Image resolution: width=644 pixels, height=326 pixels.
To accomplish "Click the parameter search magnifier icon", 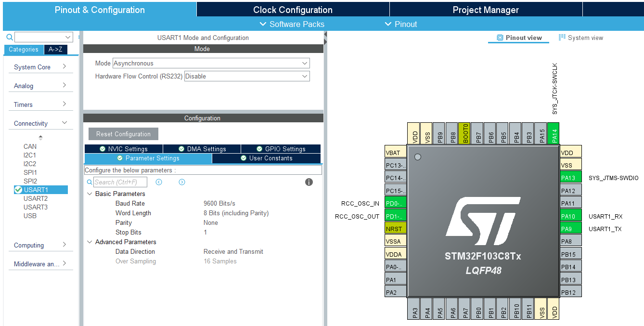I will pyautogui.click(x=90, y=183).
